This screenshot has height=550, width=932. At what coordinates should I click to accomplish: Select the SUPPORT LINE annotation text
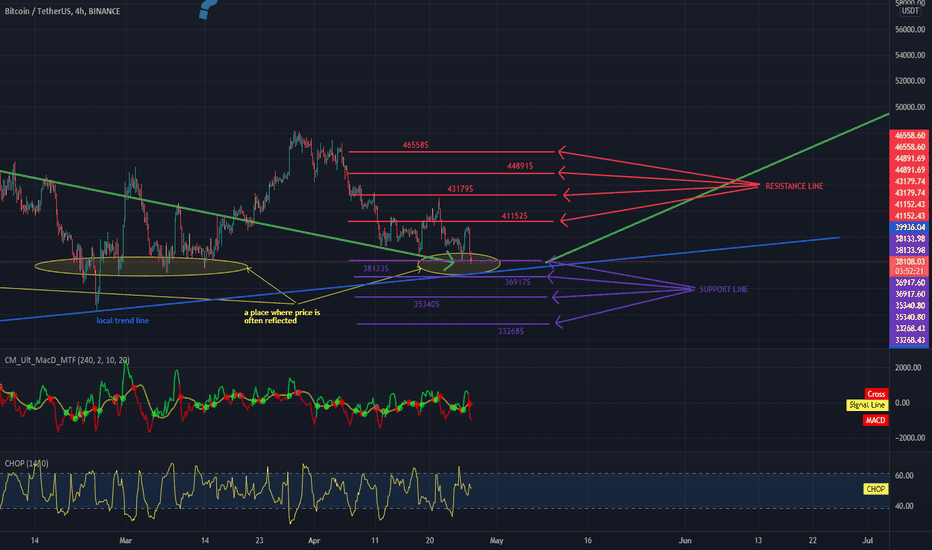tap(723, 290)
